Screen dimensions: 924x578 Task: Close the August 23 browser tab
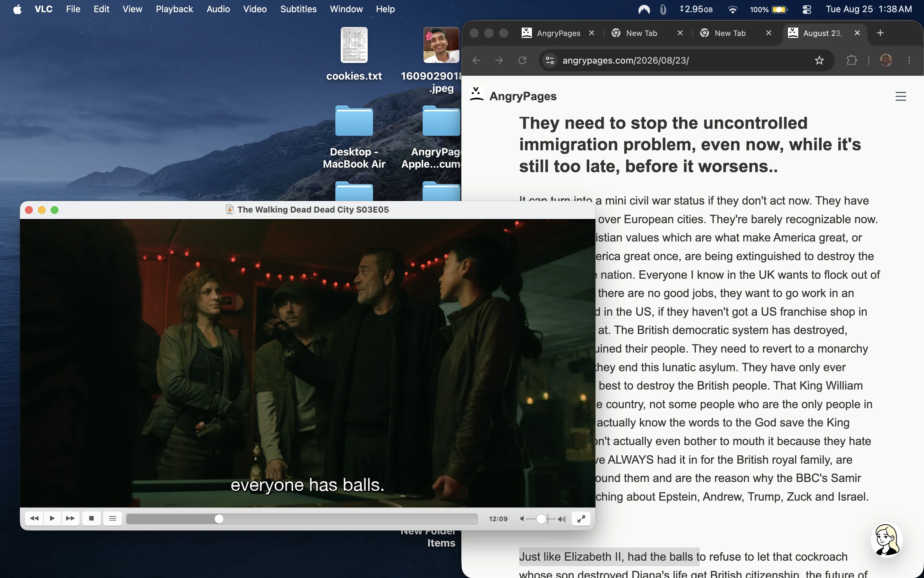[x=857, y=33]
